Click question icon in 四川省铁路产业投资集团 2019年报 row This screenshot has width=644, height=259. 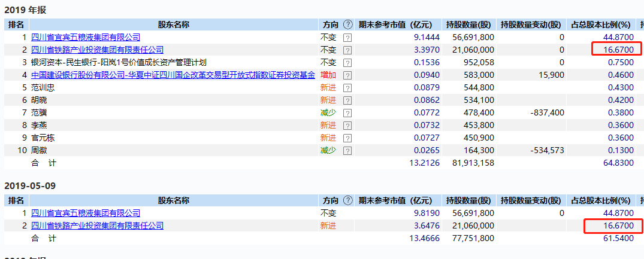click(x=347, y=50)
